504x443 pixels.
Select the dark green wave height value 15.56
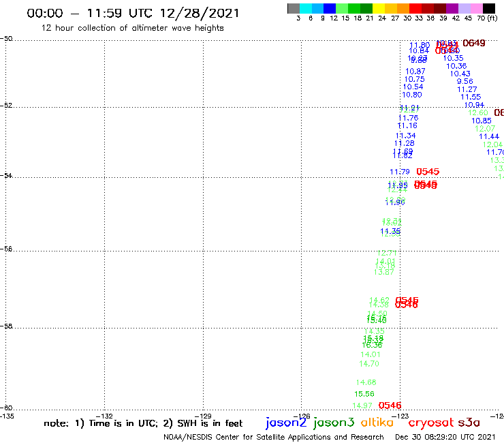[x=364, y=394]
